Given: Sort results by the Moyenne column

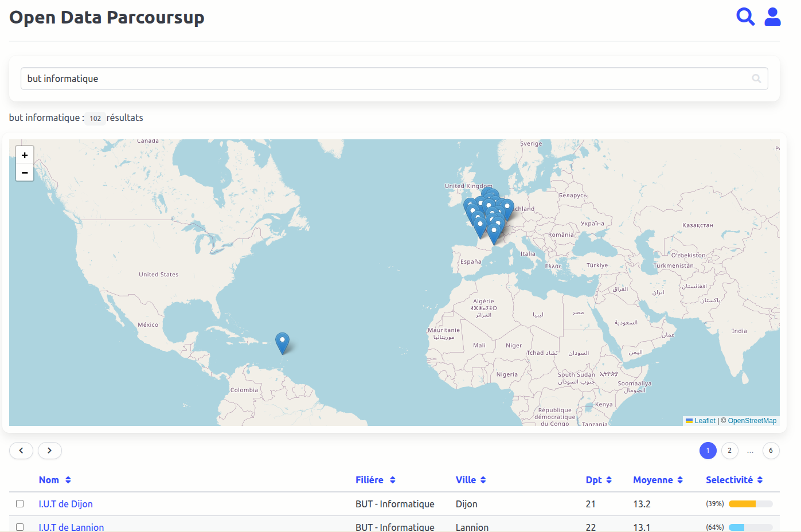Looking at the screenshot, I should click(x=658, y=480).
